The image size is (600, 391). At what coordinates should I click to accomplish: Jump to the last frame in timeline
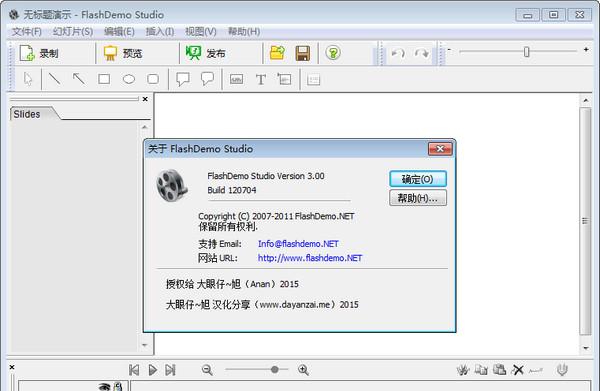(170, 370)
